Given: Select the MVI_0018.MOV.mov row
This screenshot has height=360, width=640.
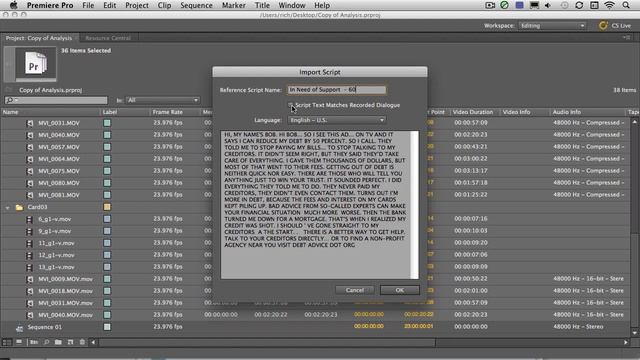Looking at the screenshot, I should [315, 291].
